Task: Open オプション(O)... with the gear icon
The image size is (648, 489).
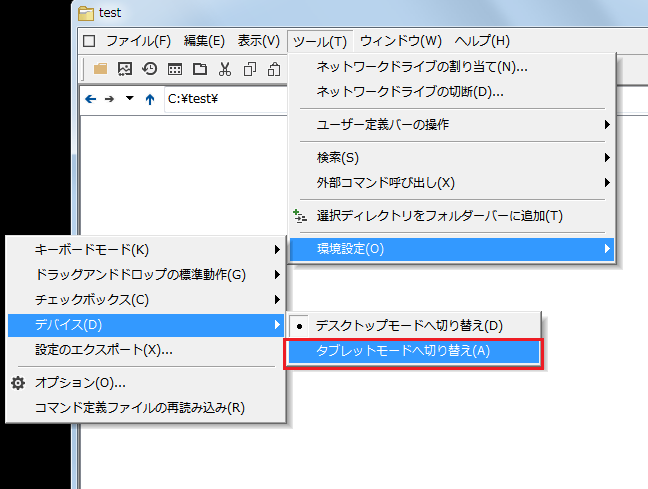Action: point(80,382)
